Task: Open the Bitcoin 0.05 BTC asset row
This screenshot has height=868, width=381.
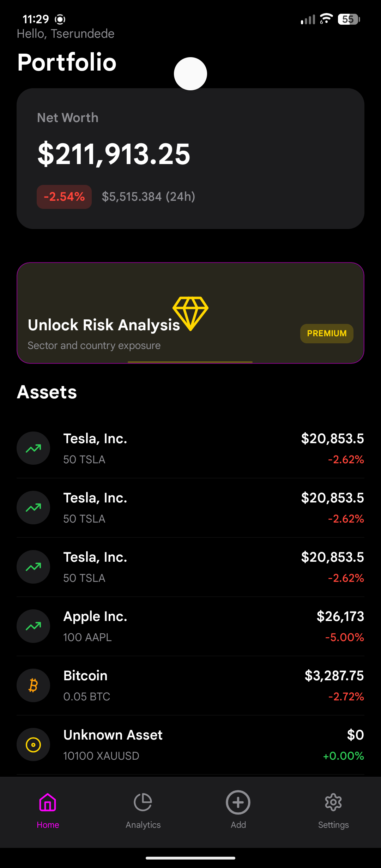Action: pos(190,686)
